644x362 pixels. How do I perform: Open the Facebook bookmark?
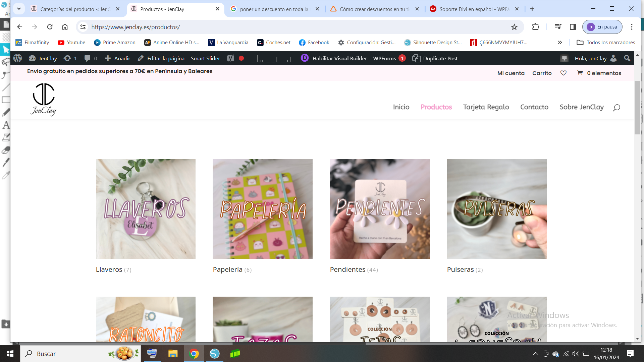coord(314,43)
